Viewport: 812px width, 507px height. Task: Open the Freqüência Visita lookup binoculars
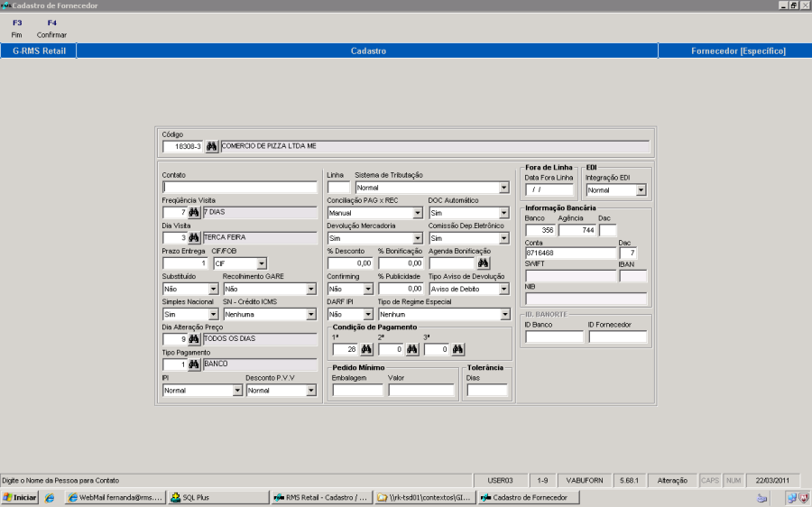click(x=194, y=212)
